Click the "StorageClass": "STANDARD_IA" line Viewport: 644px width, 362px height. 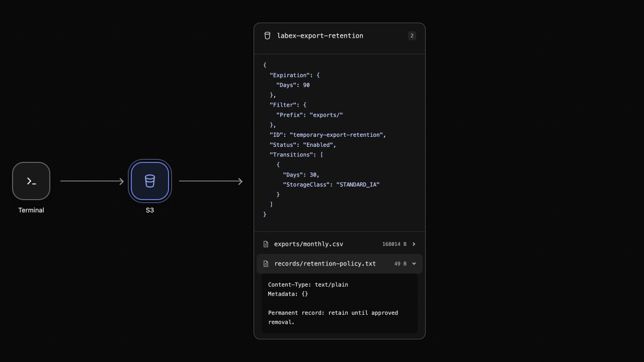[x=331, y=185]
